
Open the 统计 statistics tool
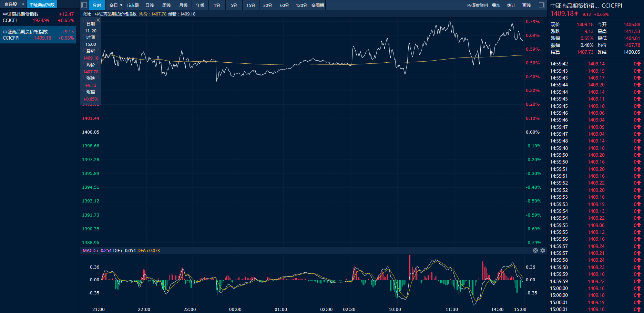[x=511, y=5]
